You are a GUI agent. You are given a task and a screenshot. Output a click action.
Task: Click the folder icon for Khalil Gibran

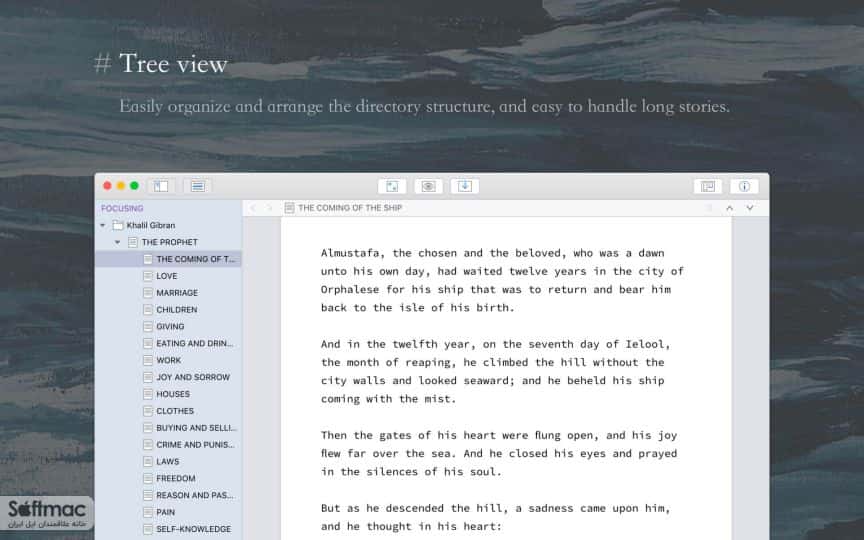[x=117, y=225]
